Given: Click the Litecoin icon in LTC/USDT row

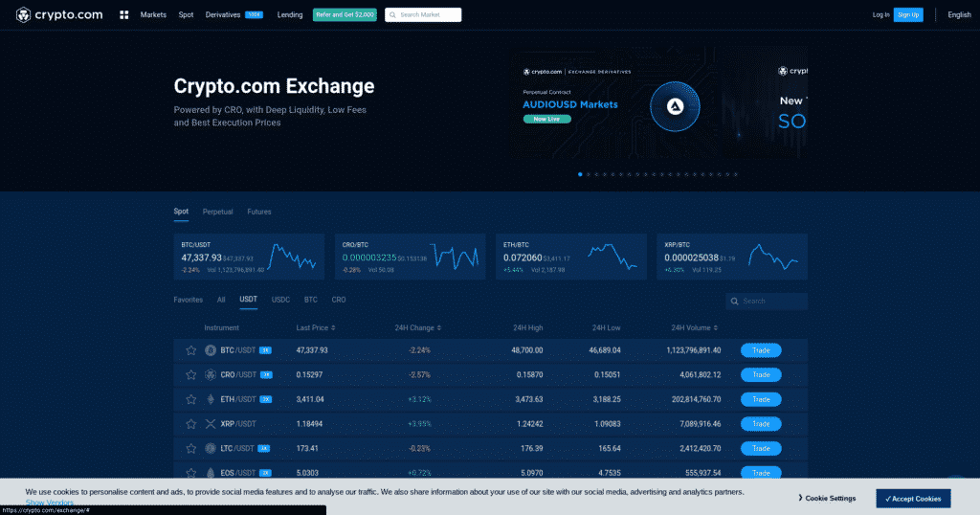Looking at the screenshot, I should 211,448.
